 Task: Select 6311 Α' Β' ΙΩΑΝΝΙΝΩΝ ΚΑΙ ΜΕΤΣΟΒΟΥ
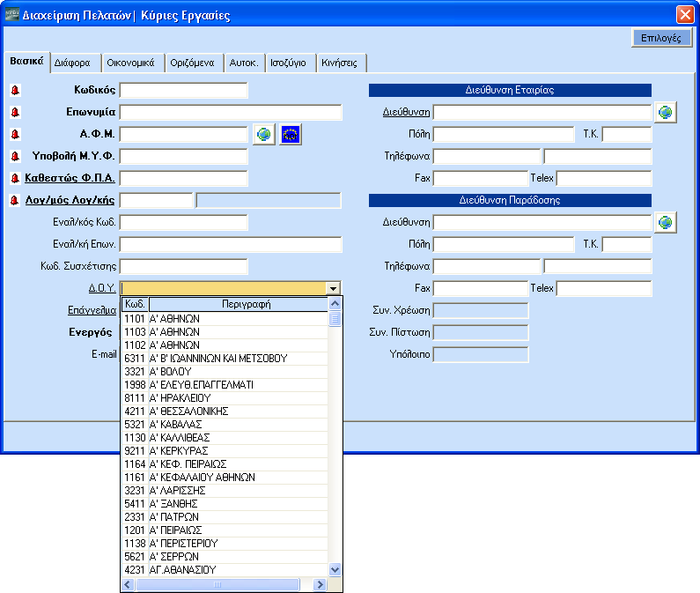(225, 359)
